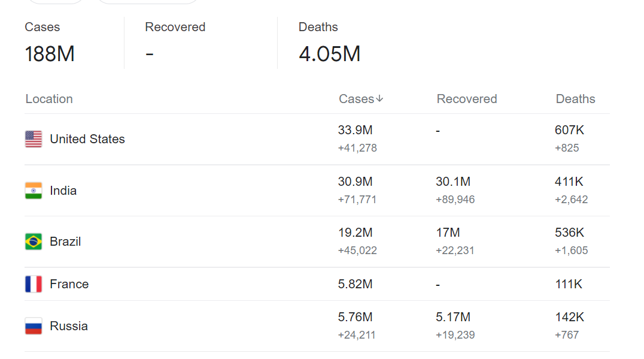644x359 pixels.
Task: Click the Russia flag icon
Action: click(x=34, y=326)
